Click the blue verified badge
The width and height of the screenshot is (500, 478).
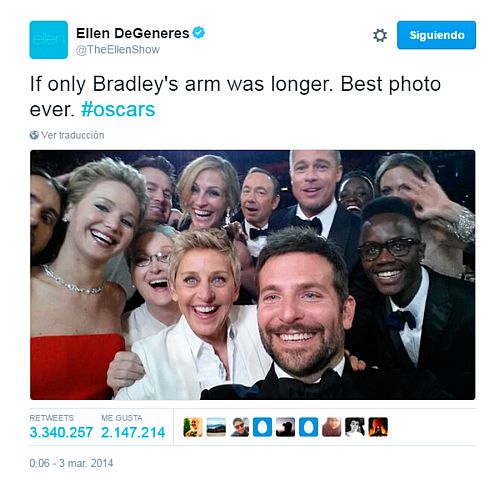coord(199,33)
